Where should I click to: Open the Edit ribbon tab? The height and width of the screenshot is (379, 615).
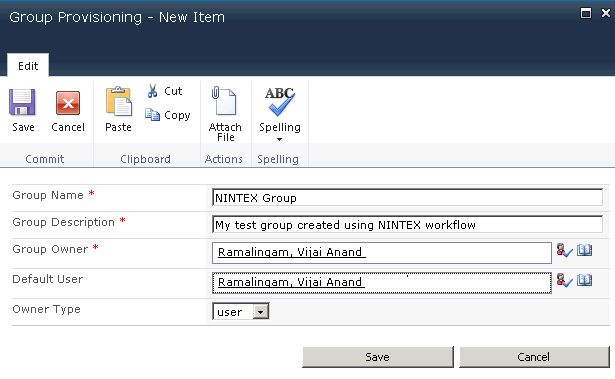point(28,66)
